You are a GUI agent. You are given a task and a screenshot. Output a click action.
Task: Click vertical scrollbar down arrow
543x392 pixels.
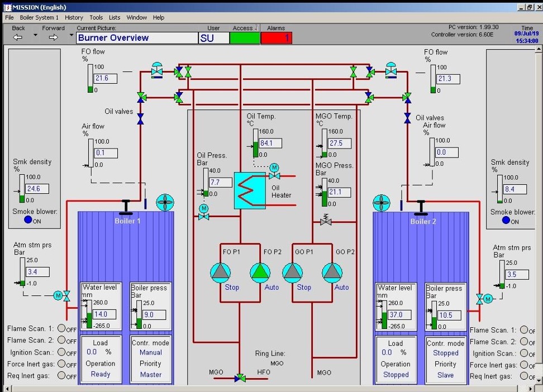539,380
